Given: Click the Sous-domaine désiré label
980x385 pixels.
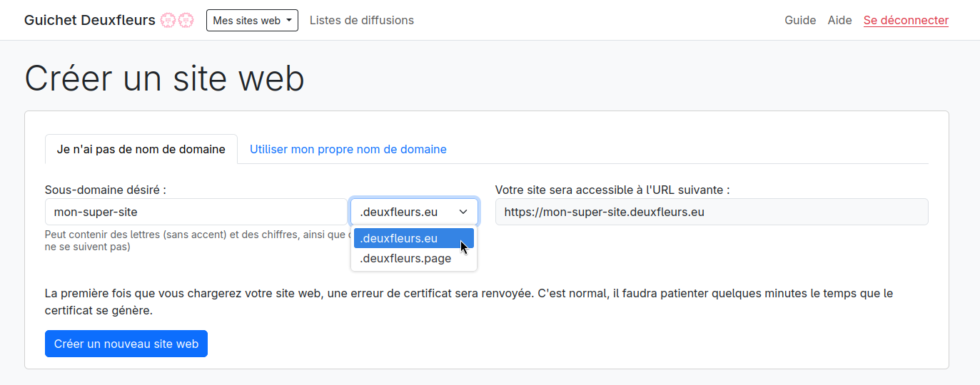Looking at the screenshot, I should (105, 190).
